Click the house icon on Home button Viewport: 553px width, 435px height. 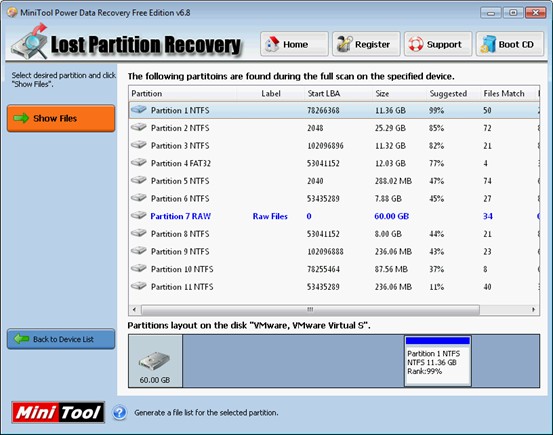[x=272, y=44]
